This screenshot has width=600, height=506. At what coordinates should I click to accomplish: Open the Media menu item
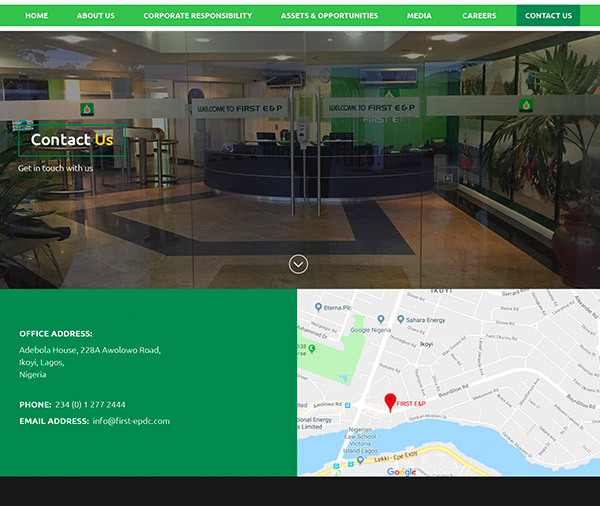(x=419, y=16)
